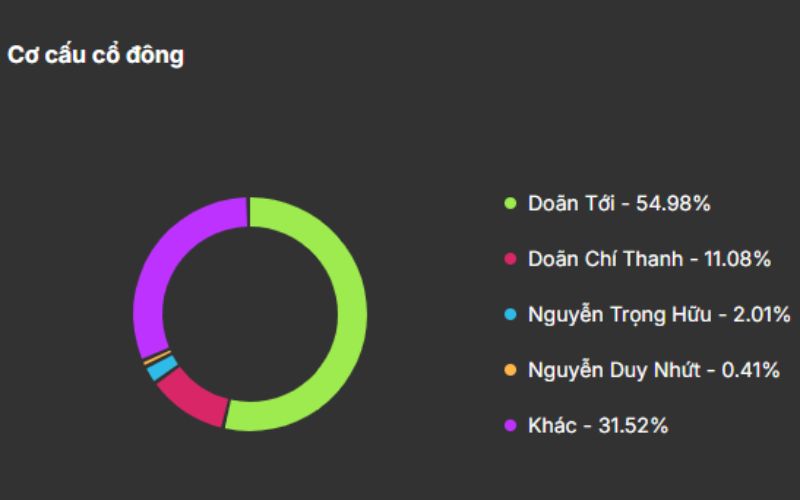Click the thin orange donut sliver

pos(149,357)
